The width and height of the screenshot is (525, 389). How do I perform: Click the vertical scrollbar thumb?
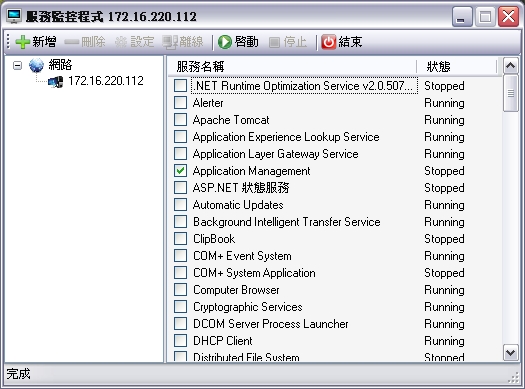click(511, 93)
